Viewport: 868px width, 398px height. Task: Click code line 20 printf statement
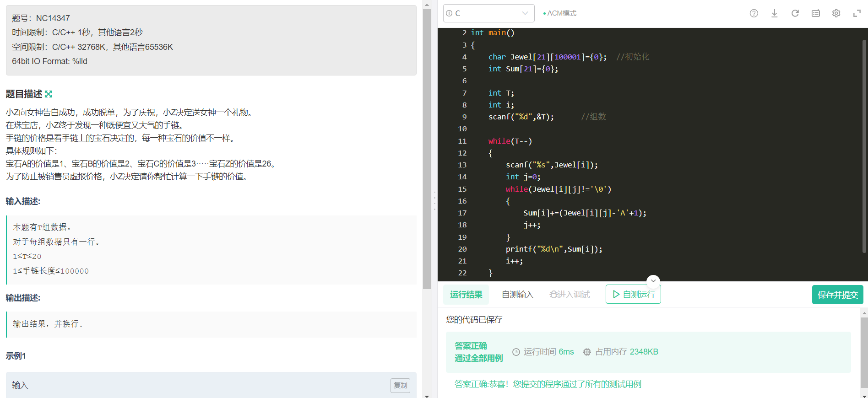point(554,249)
